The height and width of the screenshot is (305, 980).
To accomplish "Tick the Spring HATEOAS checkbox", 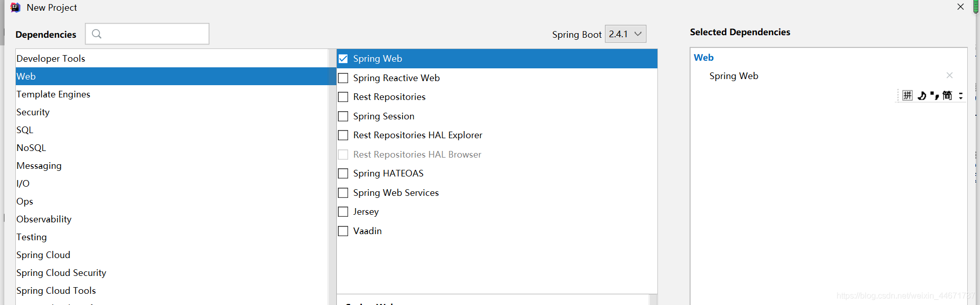I will (x=343, y=173).
